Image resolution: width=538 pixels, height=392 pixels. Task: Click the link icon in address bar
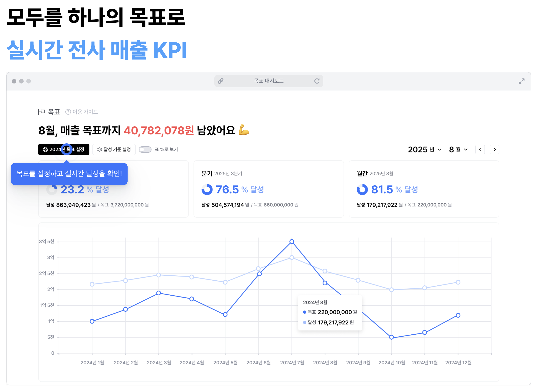(221, 81)
